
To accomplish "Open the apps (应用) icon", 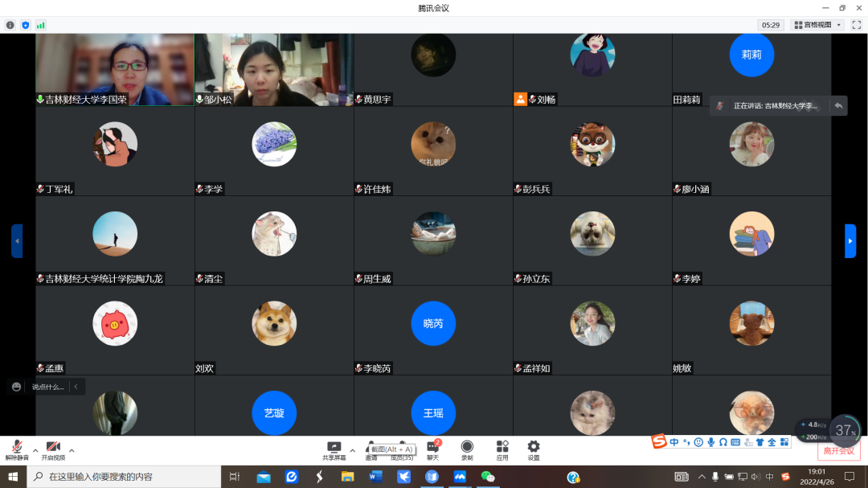I will (502, 448).
